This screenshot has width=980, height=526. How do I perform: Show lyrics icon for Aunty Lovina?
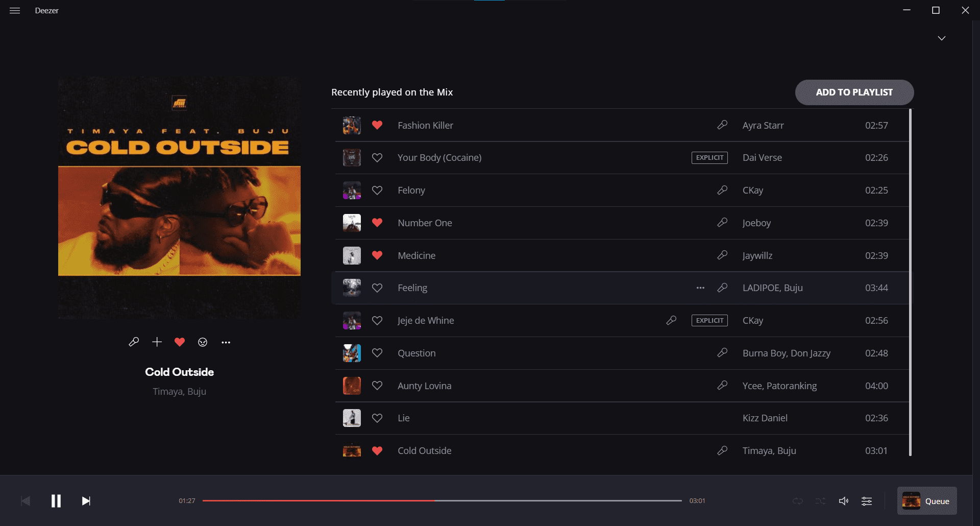(722, 385)
